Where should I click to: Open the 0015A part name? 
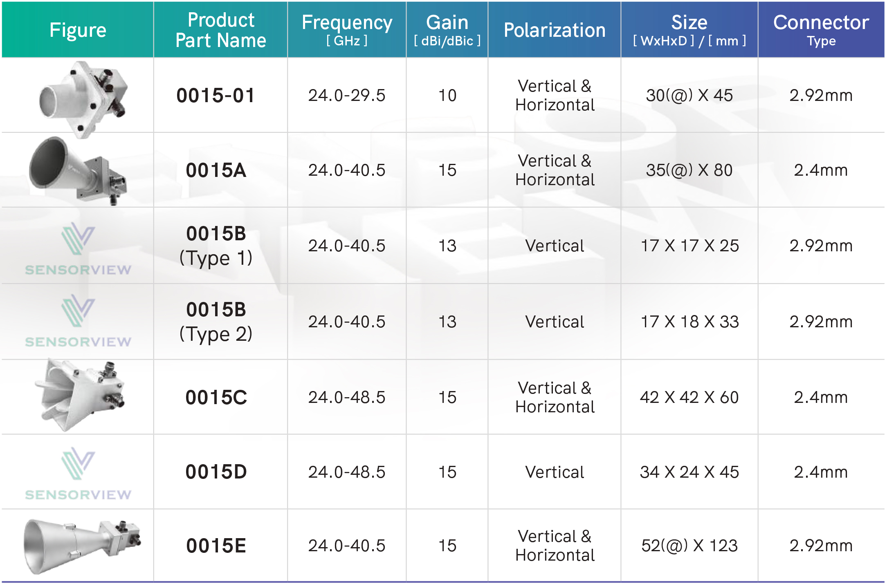216,170
